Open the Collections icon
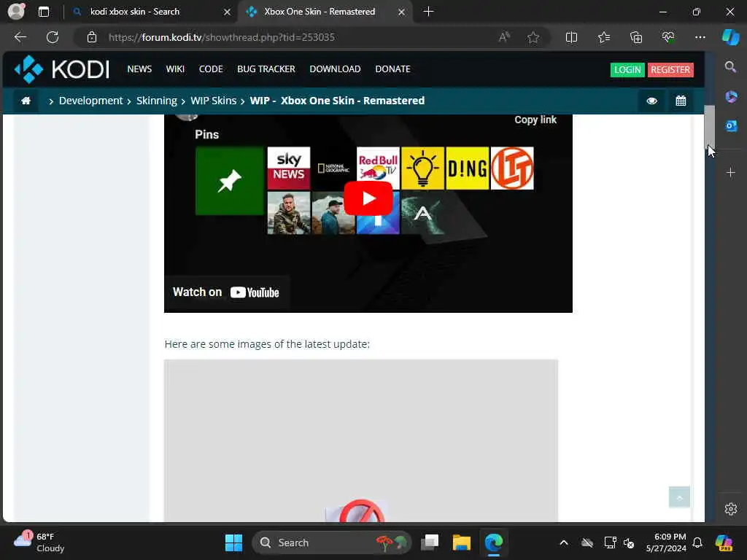Viewport: 747px width, 560px height. click(x=636, y=37)
